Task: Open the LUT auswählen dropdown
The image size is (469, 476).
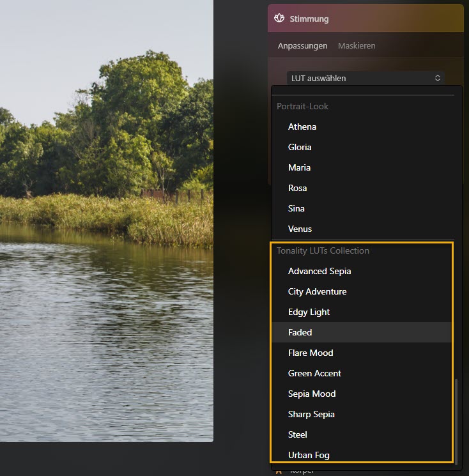Action: coord(365,78)
